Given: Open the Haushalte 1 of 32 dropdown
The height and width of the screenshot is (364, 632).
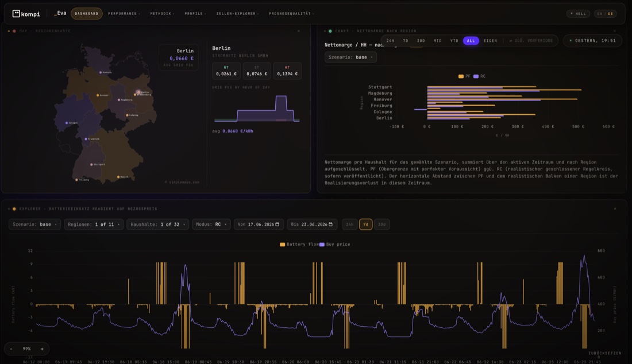Looking at the screenshot, I should coord(158,224).
